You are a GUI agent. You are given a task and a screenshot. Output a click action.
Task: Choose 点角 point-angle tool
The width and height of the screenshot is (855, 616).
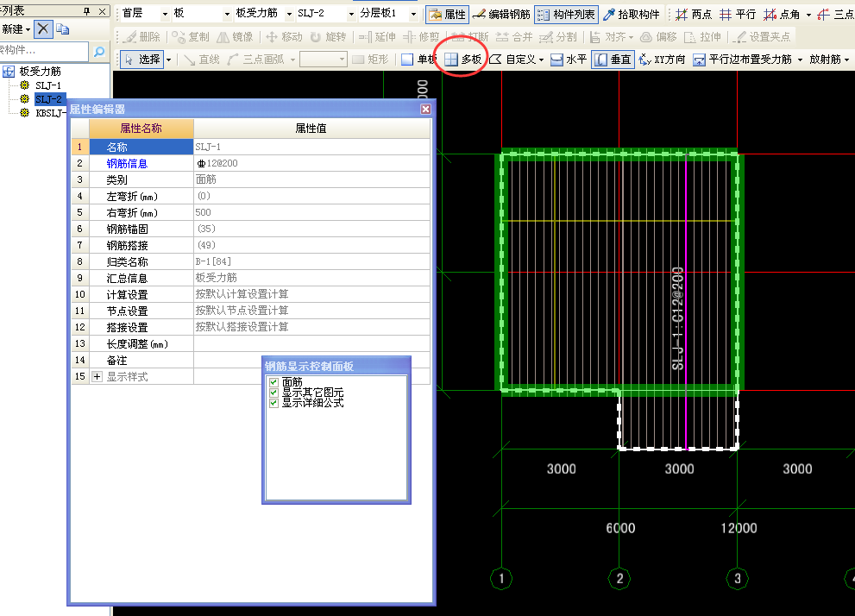click(782, 14)
